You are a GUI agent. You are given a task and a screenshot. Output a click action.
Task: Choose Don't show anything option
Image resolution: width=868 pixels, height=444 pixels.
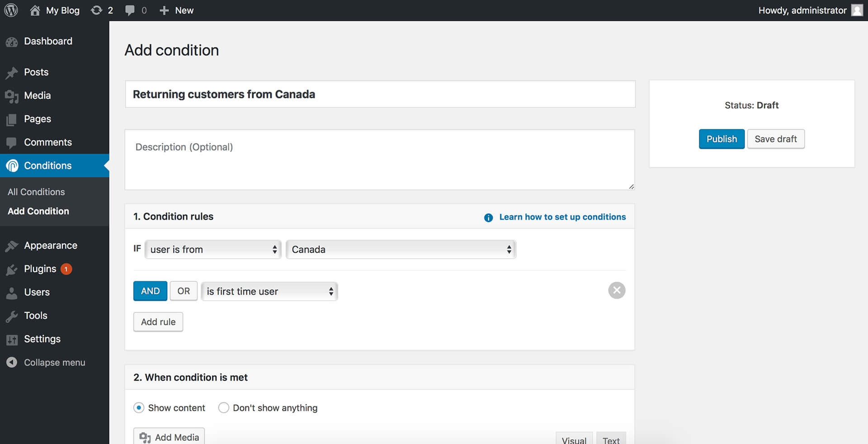click(223, 407)
